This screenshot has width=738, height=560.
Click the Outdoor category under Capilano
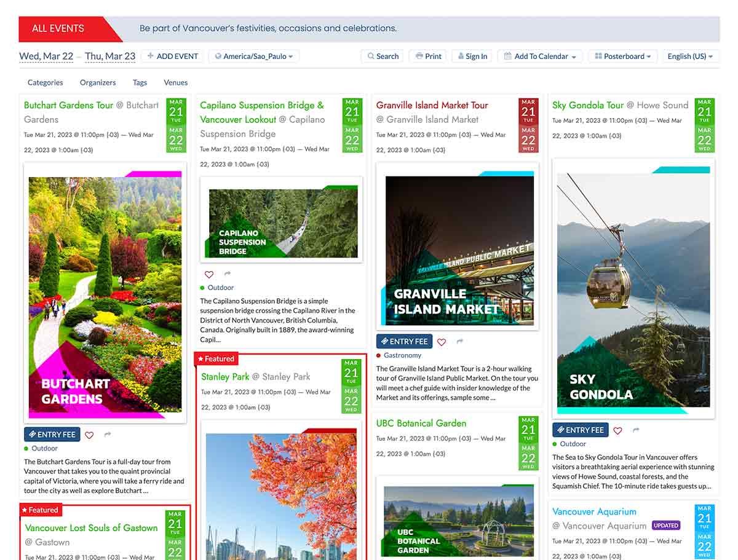point(221,288)
